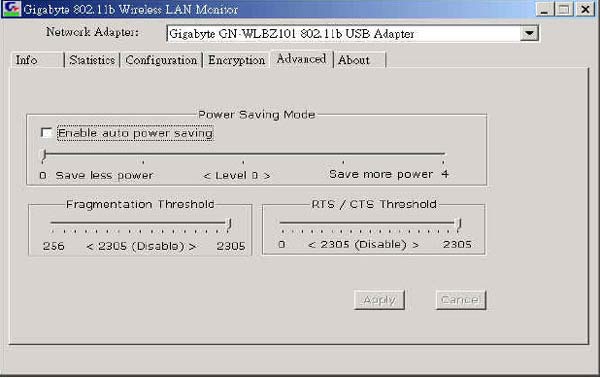Screen dimensions: 600x378
Task: View the About tab
Action: [x=360, y=60]
